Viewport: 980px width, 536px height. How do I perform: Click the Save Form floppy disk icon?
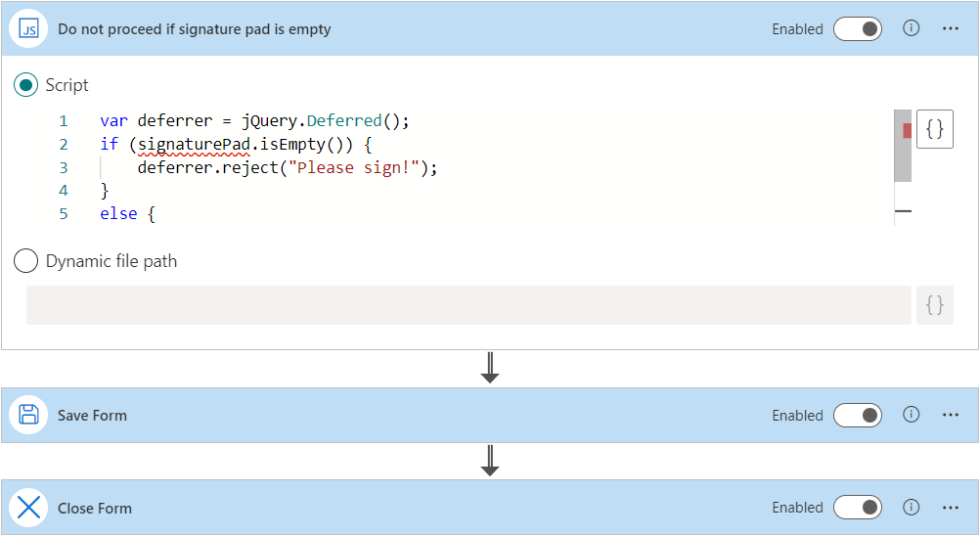(29, 415)
